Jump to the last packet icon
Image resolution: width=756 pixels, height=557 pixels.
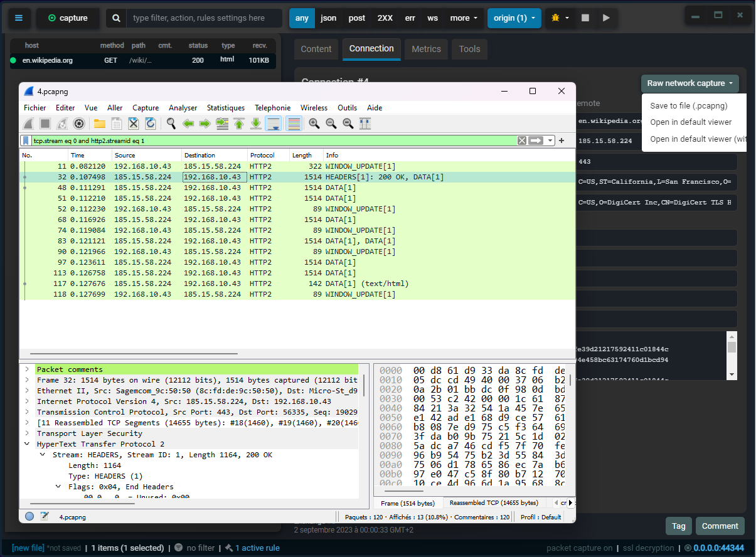click(x=256, y=124)
